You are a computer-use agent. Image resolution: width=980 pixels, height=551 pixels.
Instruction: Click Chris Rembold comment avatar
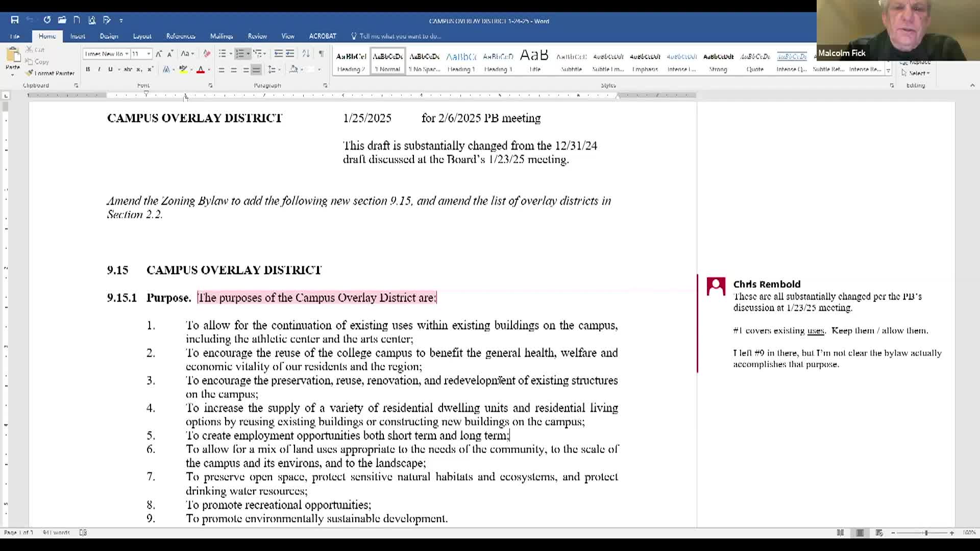click(716, 286)
